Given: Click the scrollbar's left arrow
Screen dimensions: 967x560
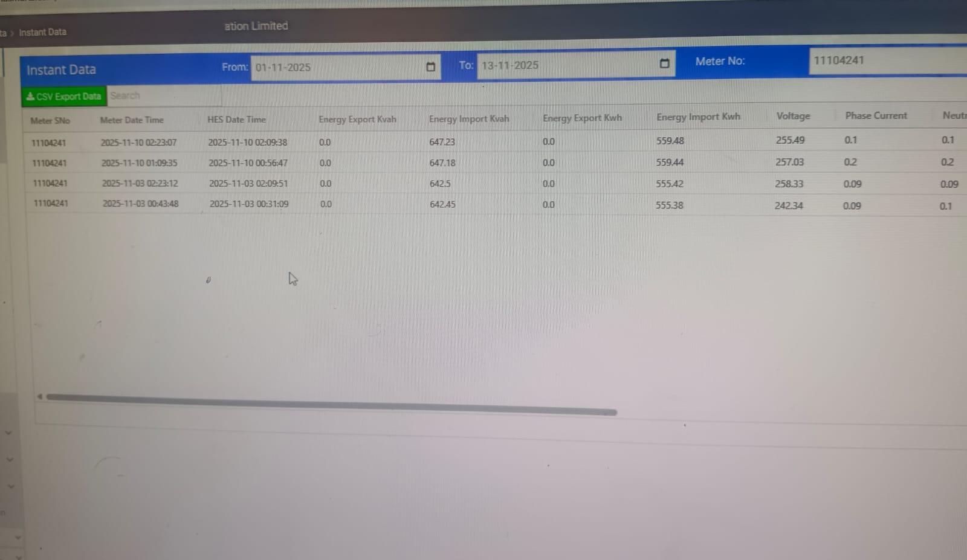Looking at the screenshot, I should point(39,396).
